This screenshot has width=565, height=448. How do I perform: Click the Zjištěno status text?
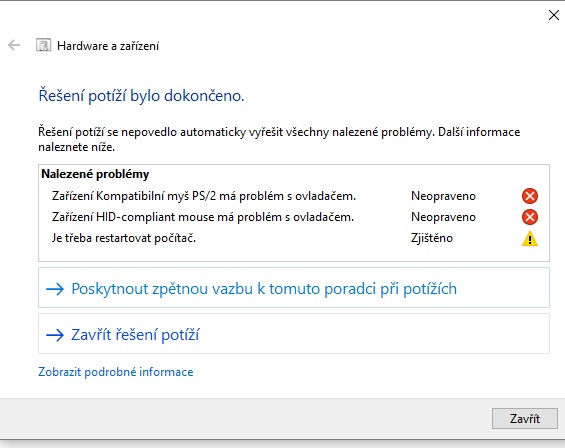432,238
